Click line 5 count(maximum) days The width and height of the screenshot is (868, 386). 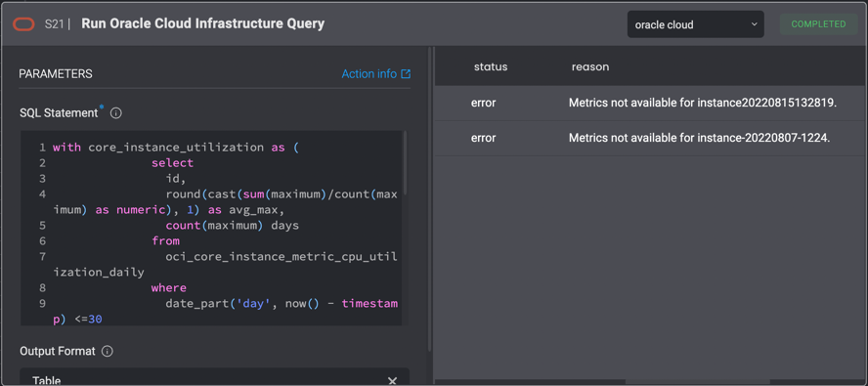[232, 226]
